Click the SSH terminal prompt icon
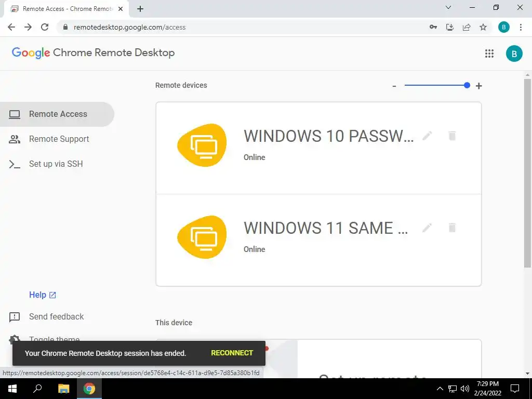Screen dimensions: 532x399 [15, 164]
